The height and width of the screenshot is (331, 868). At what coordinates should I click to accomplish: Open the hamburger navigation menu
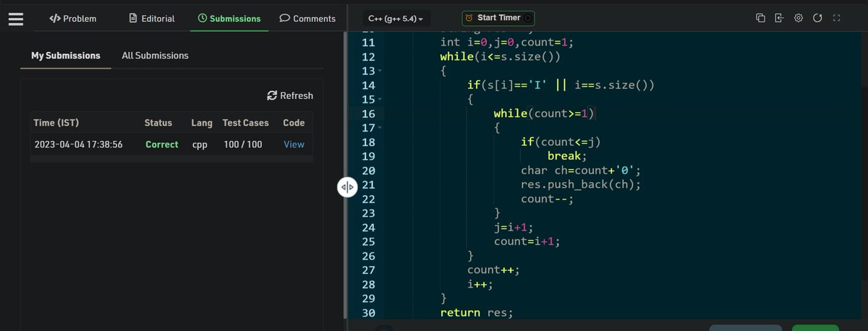tap(16, 18)
